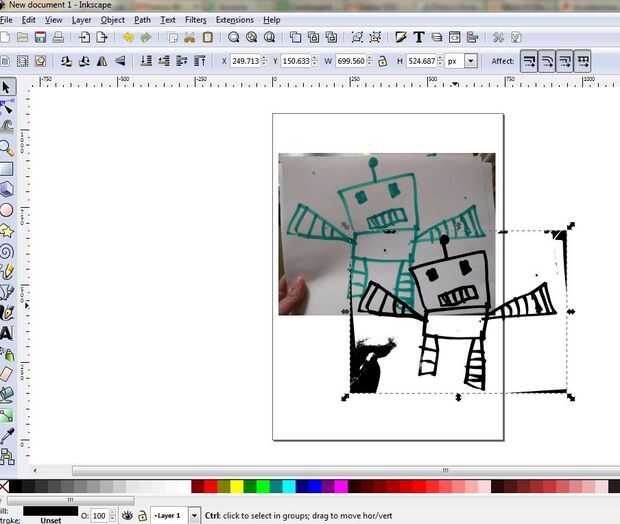Click the Undo arrow icon
This screenshot has width=620, height=524.
coord(128,38)
